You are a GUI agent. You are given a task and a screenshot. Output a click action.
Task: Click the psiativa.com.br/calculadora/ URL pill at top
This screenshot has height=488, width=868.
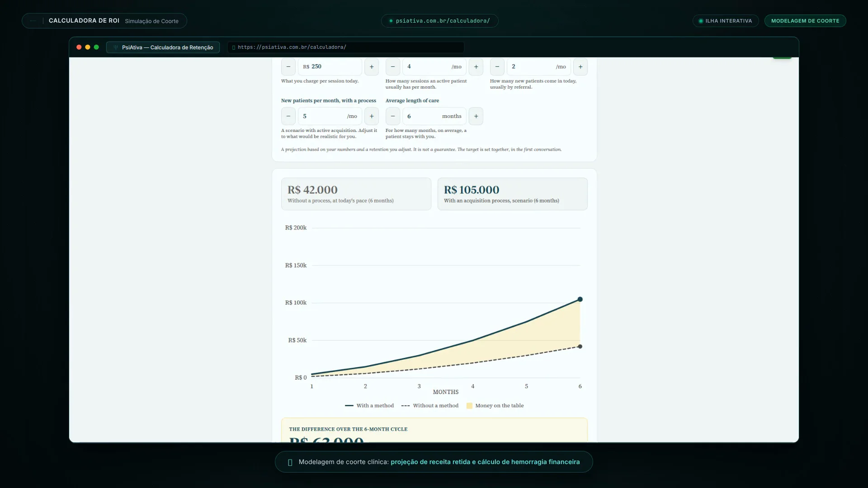pos(439,21)
